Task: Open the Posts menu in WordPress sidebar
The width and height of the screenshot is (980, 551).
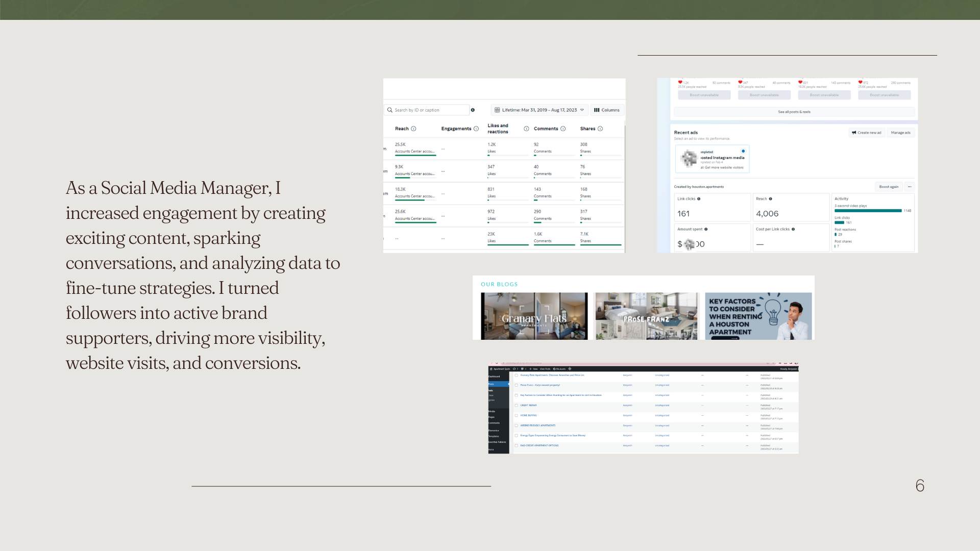Action: click(492, 384)
